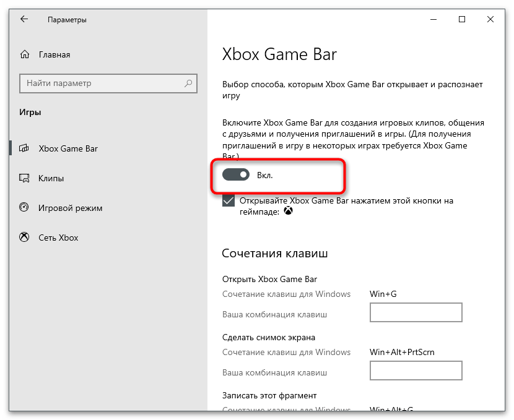
Task: Click custom shortcut field for Открыть Xbox Game Bar
Action: click(x=416, y=312)
